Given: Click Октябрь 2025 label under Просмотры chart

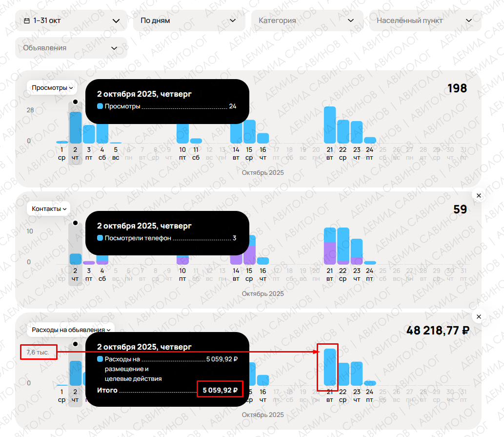Looking at the screenshot, I should [262, 173].
